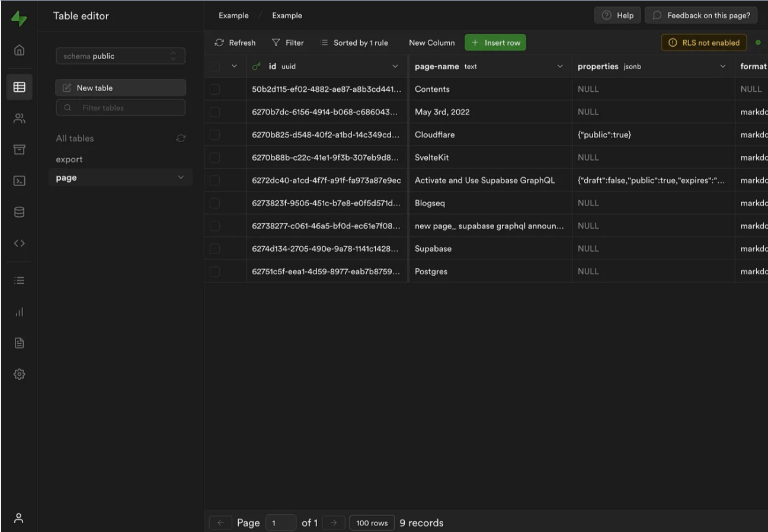Click the page-name cell 'Postgres'
This screenshot has width=768, height=532.
click(490, 272)
